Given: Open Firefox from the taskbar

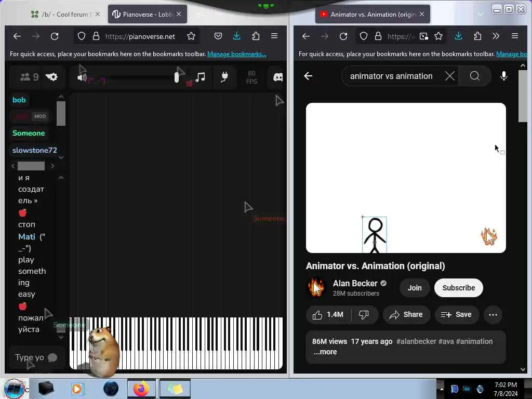Looking at the screenshot, I should click(141, 389).
